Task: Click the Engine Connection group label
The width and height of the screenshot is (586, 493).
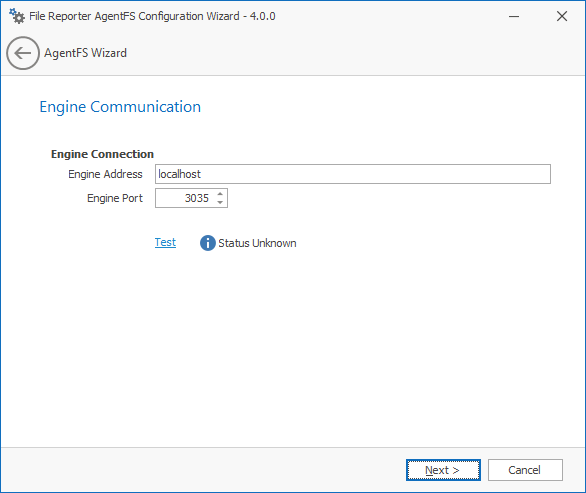Action: [x=102, y=154]
